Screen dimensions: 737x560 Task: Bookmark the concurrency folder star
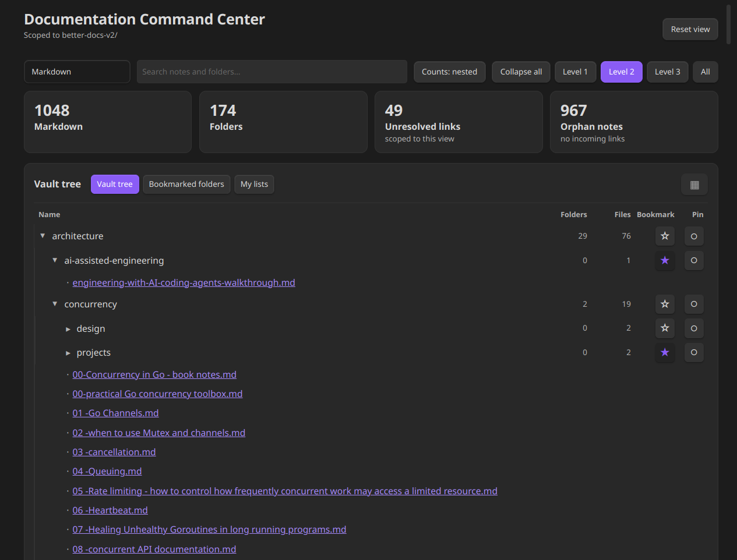coord(665,304)
